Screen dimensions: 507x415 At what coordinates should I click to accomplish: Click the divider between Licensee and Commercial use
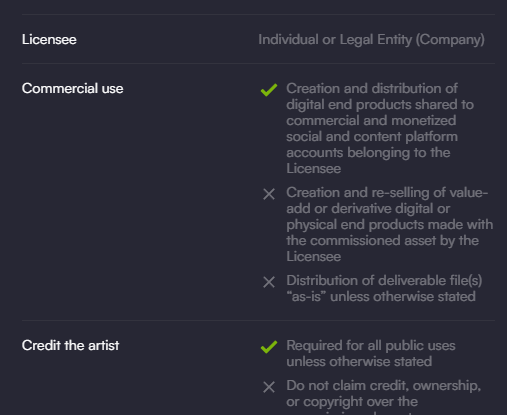click(258, 63)
